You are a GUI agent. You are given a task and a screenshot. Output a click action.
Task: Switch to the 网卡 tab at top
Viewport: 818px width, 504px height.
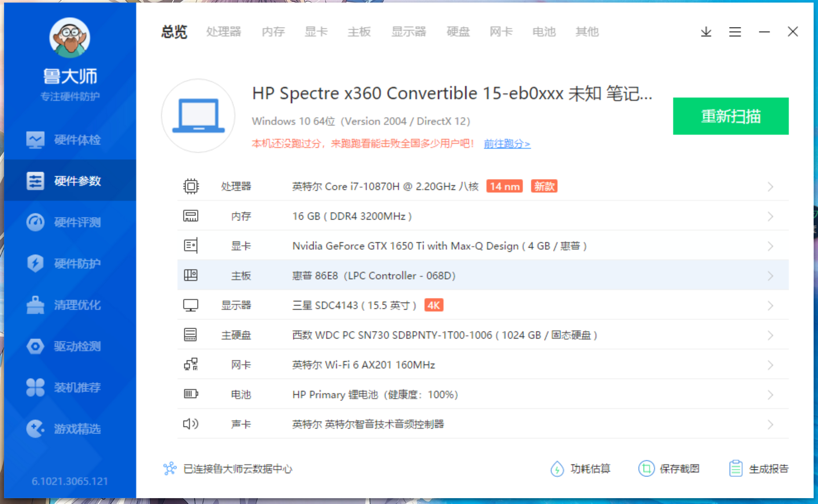501,32
